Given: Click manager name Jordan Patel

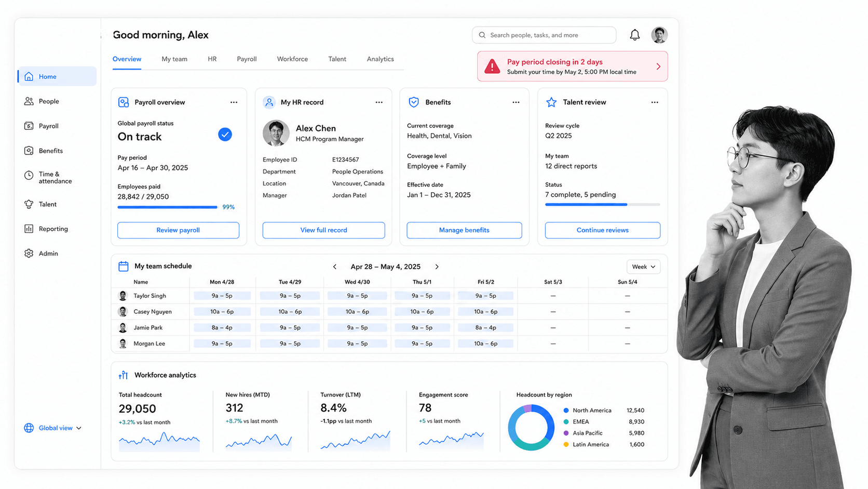Looking at the screenshot, I should point(349,195).
